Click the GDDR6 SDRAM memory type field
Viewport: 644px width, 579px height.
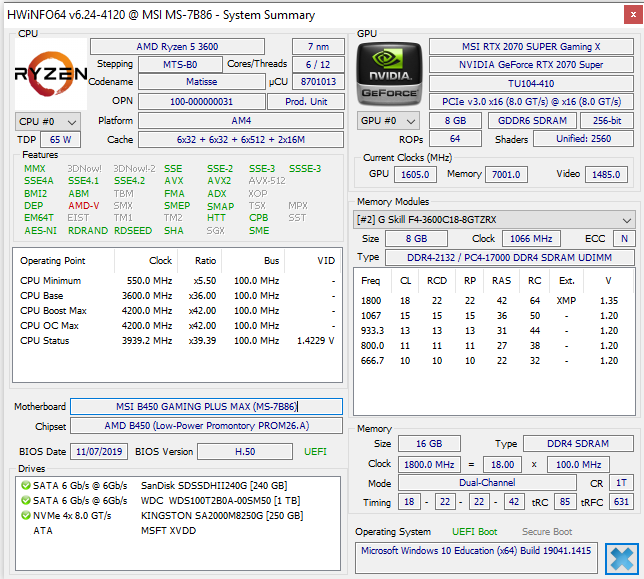click(x=532, y=121)
